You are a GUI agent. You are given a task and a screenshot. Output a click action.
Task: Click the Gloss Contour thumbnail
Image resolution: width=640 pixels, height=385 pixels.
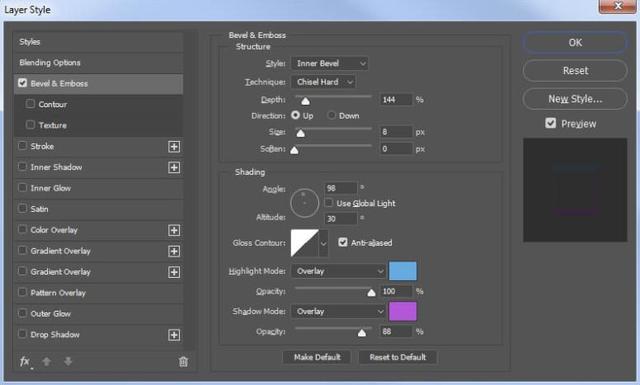coord(304,243)
